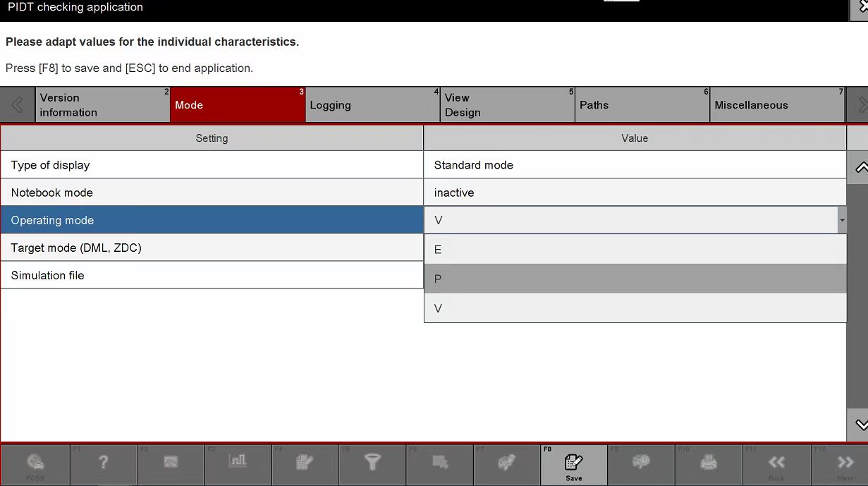This screenshot has height=486, width=868.
Task: Click the PCSS icon in bottom toolbar
Action: (x=35, y=465)
